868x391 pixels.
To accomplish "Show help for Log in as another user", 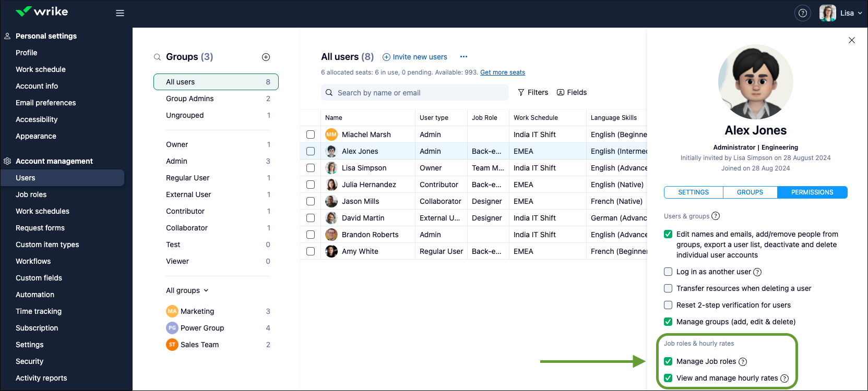I will 757,272.
